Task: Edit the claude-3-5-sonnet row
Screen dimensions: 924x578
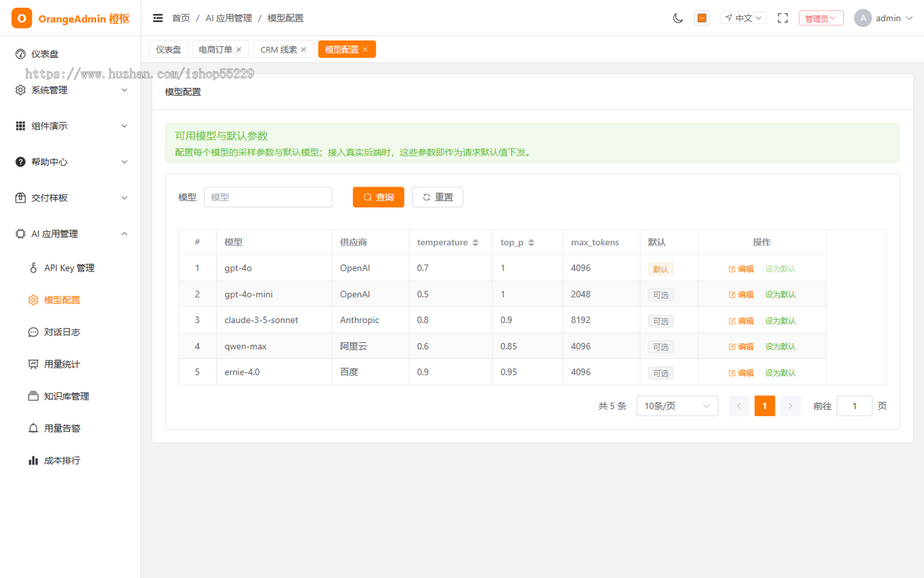Action: [x=741, y=321]
